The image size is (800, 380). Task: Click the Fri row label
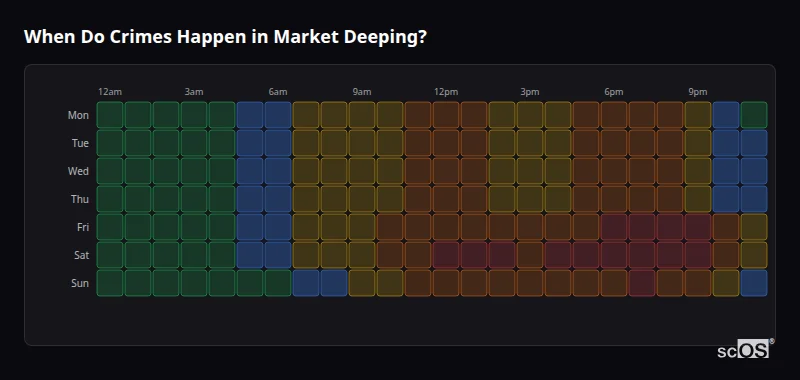(x=83, y=227)
